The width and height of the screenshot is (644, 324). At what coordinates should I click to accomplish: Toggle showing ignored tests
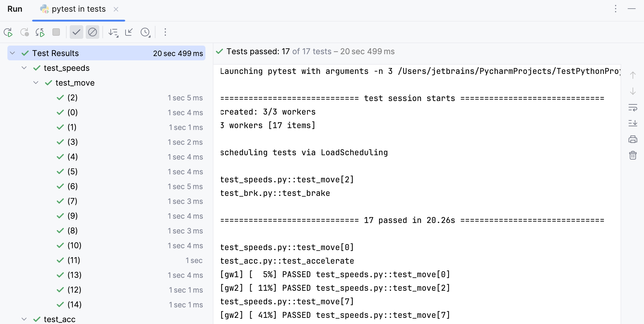point(92,32)
